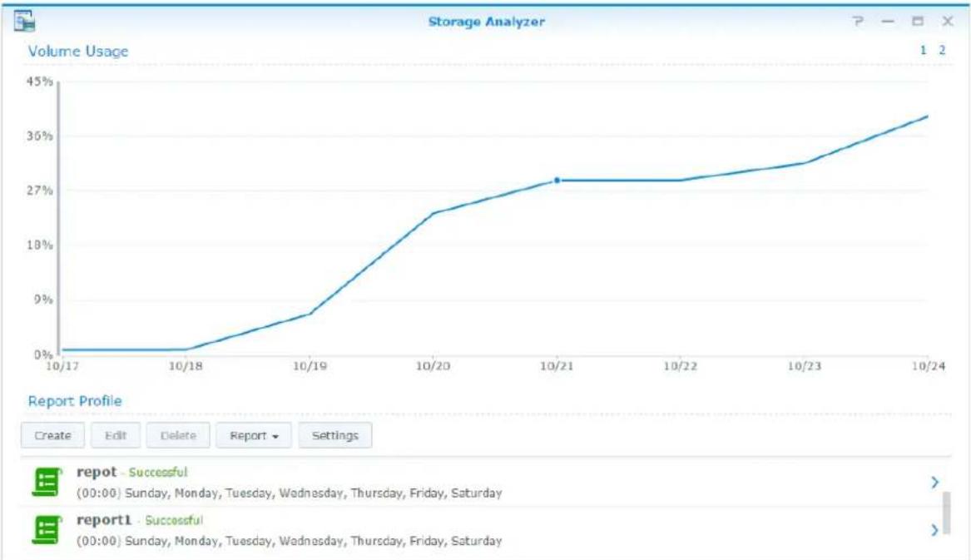971x560 pixels.
Task: Click the report list scrollbar
Action: [x=946, y=513]
